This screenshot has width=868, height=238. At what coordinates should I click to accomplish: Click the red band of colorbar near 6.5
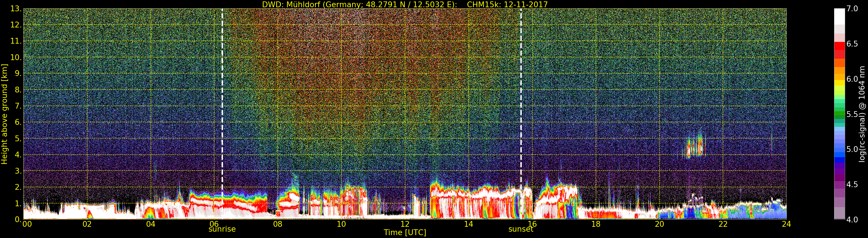[839, 46]
